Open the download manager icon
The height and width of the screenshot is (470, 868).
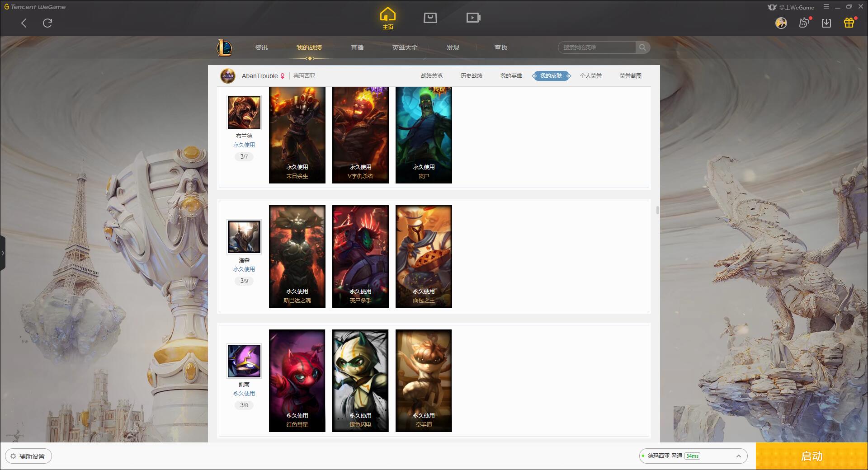click(826, 23)
